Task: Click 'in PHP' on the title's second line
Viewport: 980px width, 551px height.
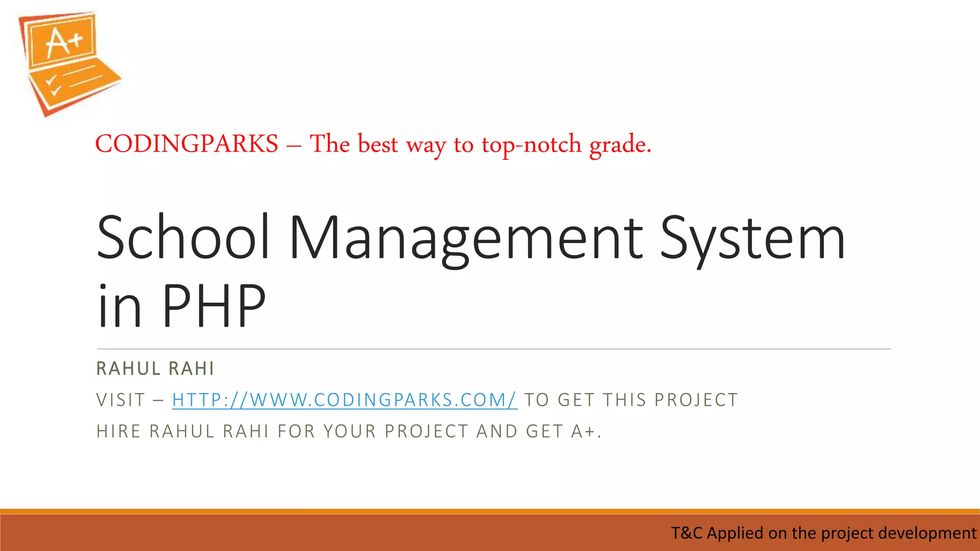Action: click(x=181, y=305)
